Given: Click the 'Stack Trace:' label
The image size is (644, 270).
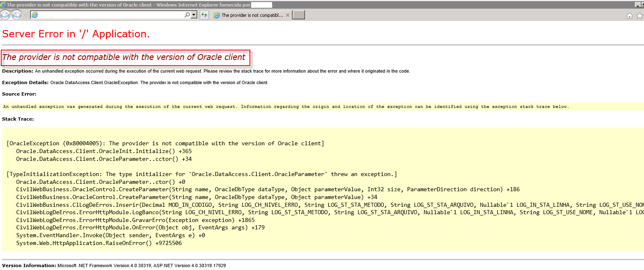Looking at the screenshot, I should (x=18, y=119).
